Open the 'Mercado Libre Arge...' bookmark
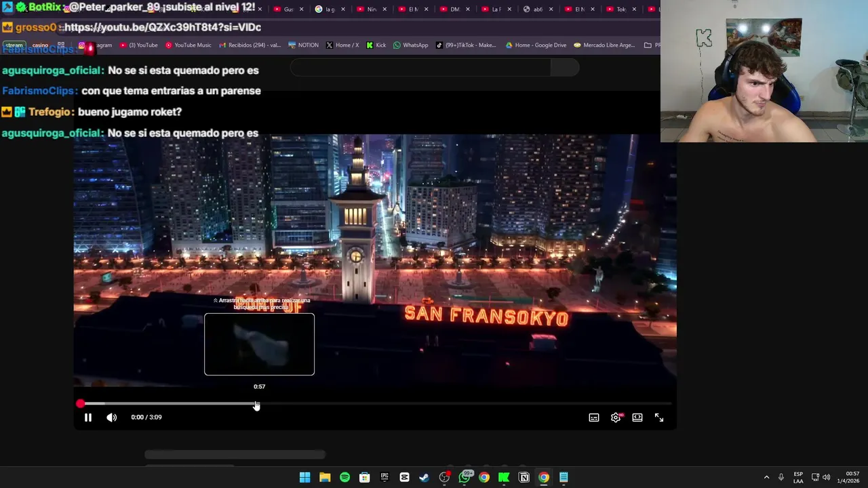868x488 pixels. pyautogui.click(x=604, y=45)
